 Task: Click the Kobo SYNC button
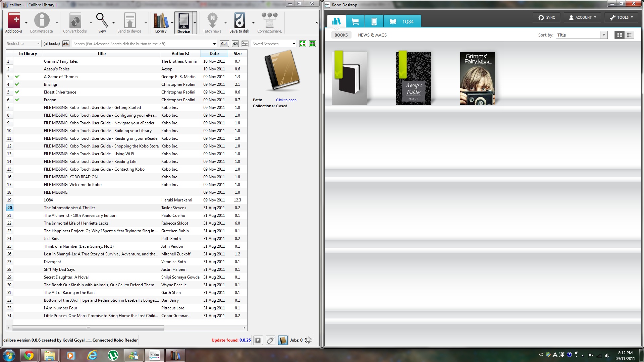tap(547, 17)
